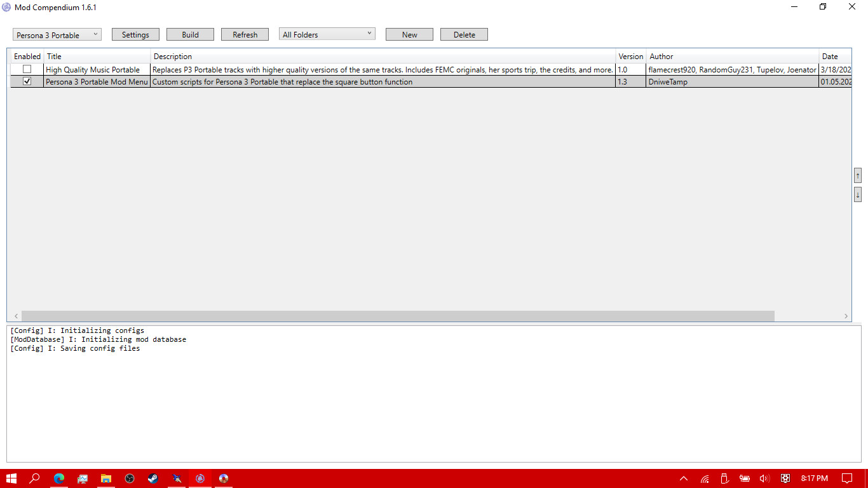This screenshot has width=868, height=488.
Task: Click log line 'Initializing mod database'
Action: pos(98,339)
